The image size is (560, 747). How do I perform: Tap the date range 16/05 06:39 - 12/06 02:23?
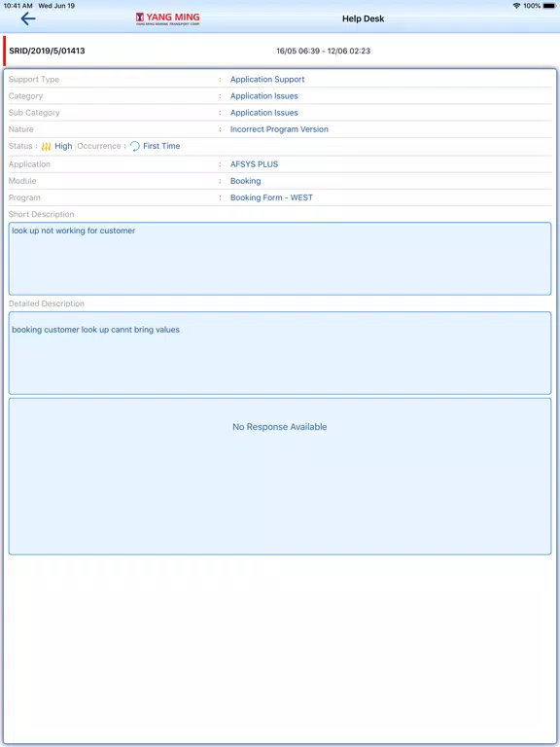point(324,51)
